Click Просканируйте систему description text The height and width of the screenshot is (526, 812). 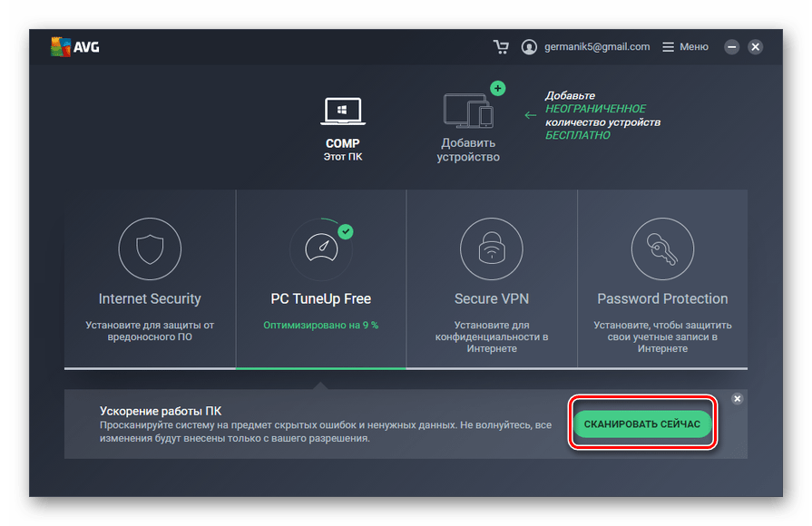click(x=326, y=432)
